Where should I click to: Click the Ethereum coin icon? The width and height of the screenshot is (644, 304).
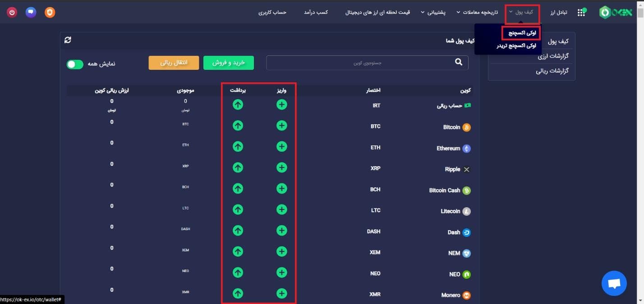pyautogui.click(x=467, y=148)
